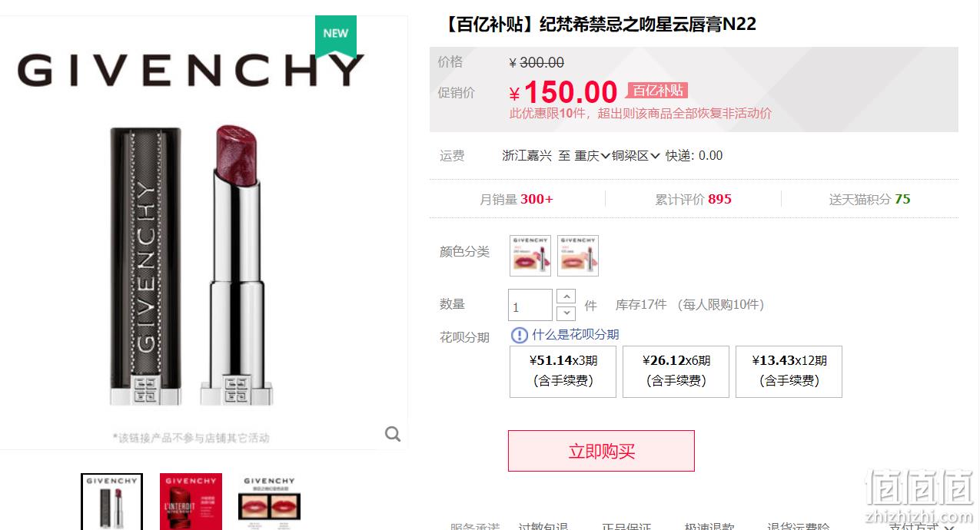Choose the ¥26.12x6期 installment option
Screen dimensions: 980x530
(x=676, y=371)
